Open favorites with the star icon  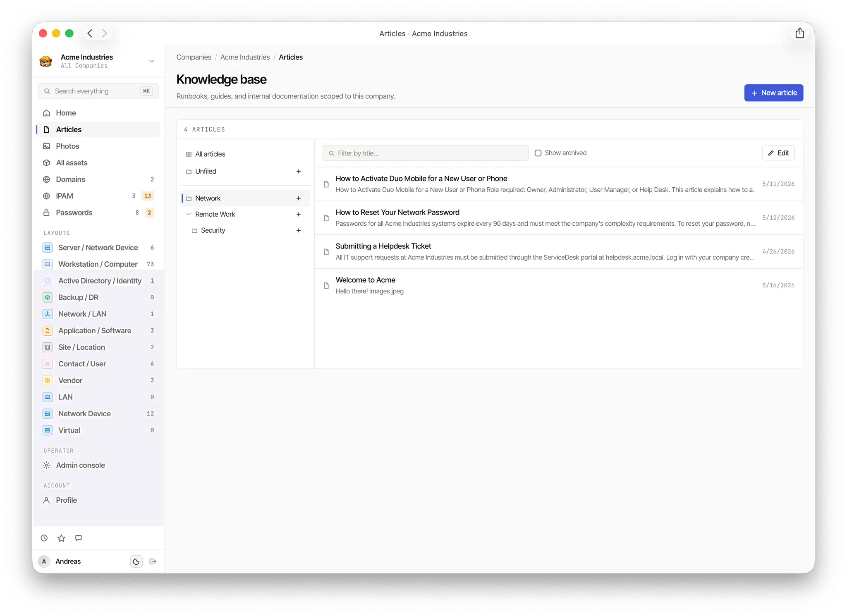61,538
